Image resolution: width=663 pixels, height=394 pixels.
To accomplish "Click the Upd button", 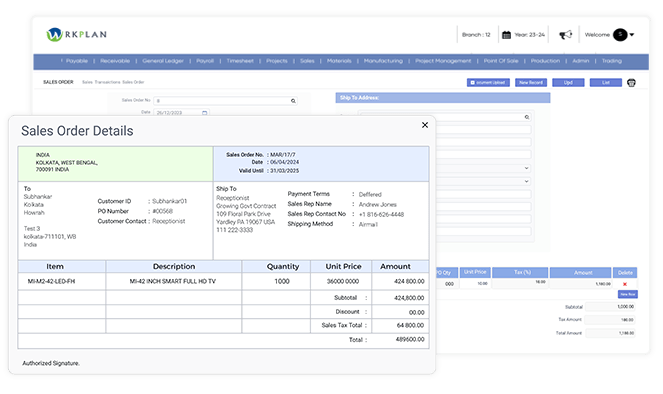I will [x=568, y=82].
